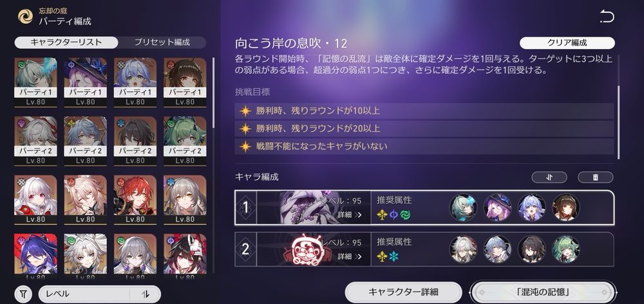Expand 詳細 for team 2 enemy
The image size is (644, 304).
click(350, 256)
